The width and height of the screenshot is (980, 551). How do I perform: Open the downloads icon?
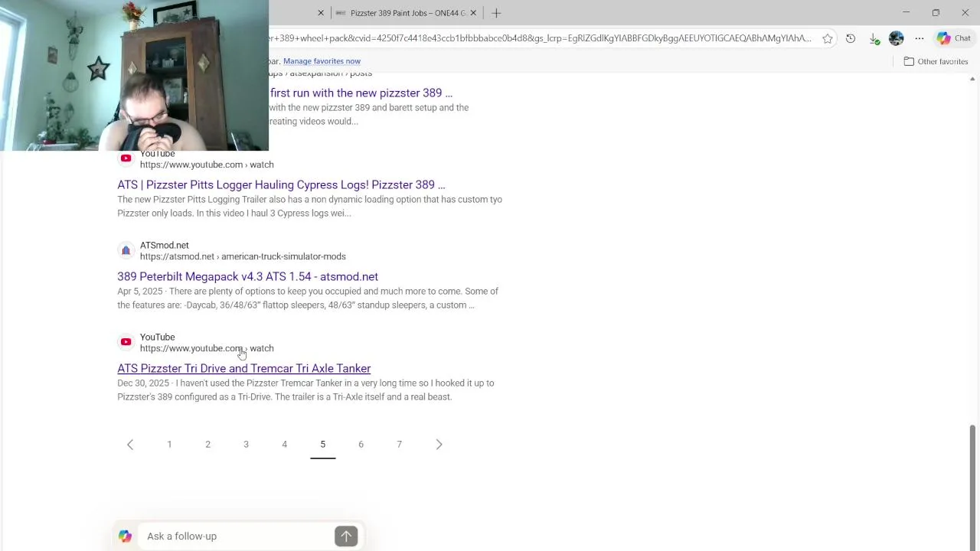(874, 38)
